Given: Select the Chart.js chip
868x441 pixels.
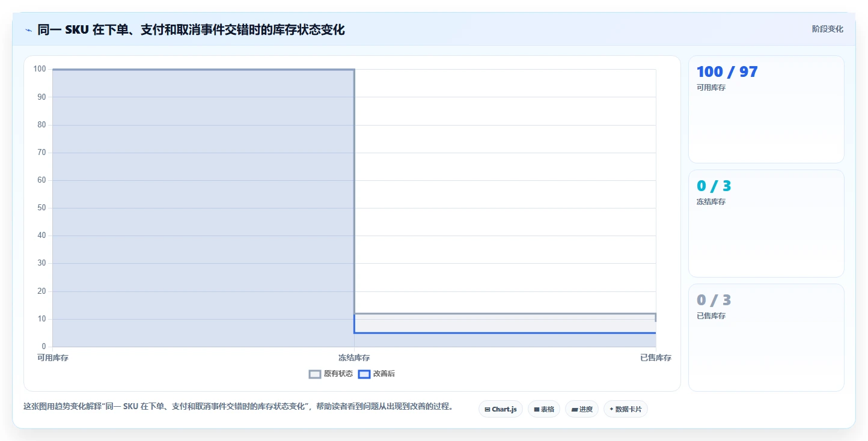Looking at the screenshot, I should 500,409.
